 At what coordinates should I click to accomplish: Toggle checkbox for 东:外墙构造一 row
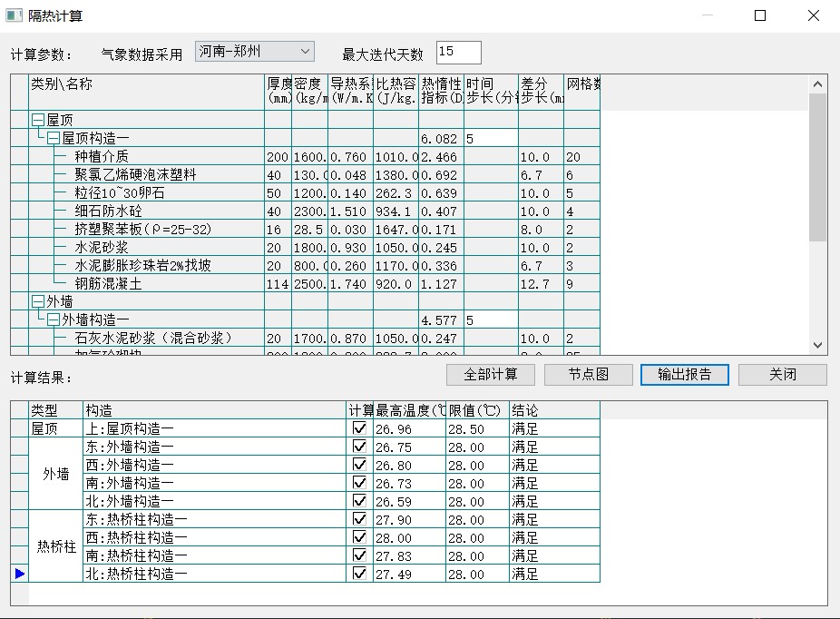[360, 447]
